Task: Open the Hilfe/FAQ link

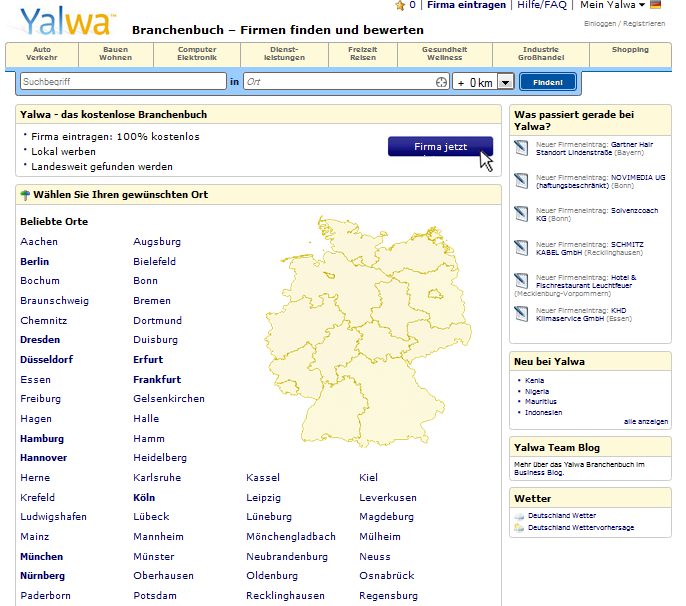Action: pyautogui.click(x=542, y=5)
